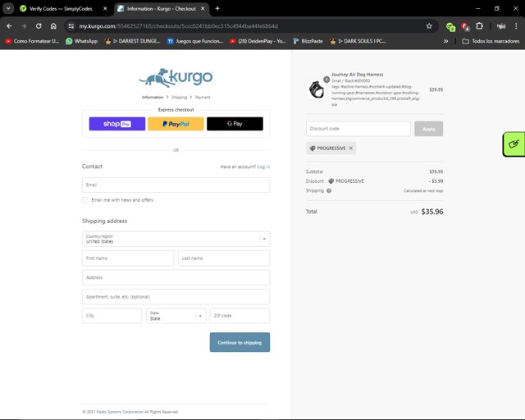This screenshot has height=420, width=525.
Task: Open DeidenPlay YouTube bookmark
Action: pos(258,41)
